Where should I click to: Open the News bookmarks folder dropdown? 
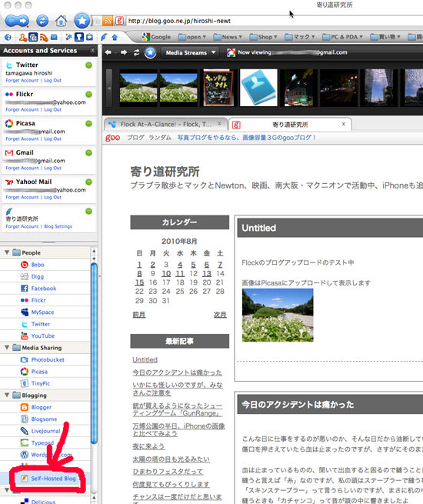(228, 37)
